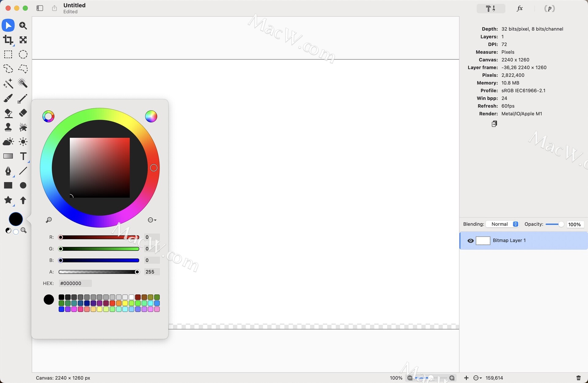Select the Magic Wand tool
Viewport: 588px width, 383px height.
click(8, 83)
